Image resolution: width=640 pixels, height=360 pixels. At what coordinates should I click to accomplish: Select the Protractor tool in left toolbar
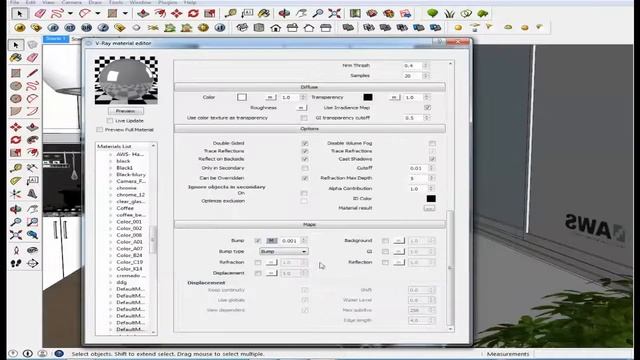coord(16,181)
